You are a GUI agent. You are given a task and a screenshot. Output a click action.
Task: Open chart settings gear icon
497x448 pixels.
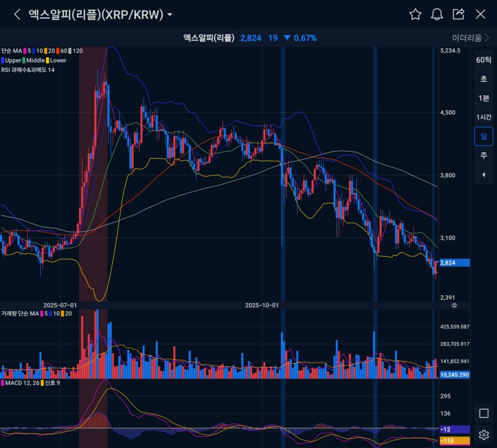483,434
